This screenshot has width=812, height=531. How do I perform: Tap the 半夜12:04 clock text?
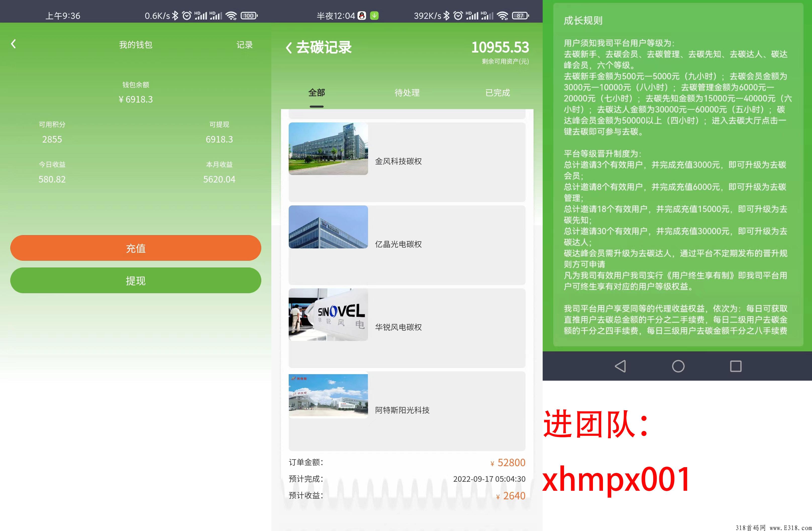[x=336, y=16]
